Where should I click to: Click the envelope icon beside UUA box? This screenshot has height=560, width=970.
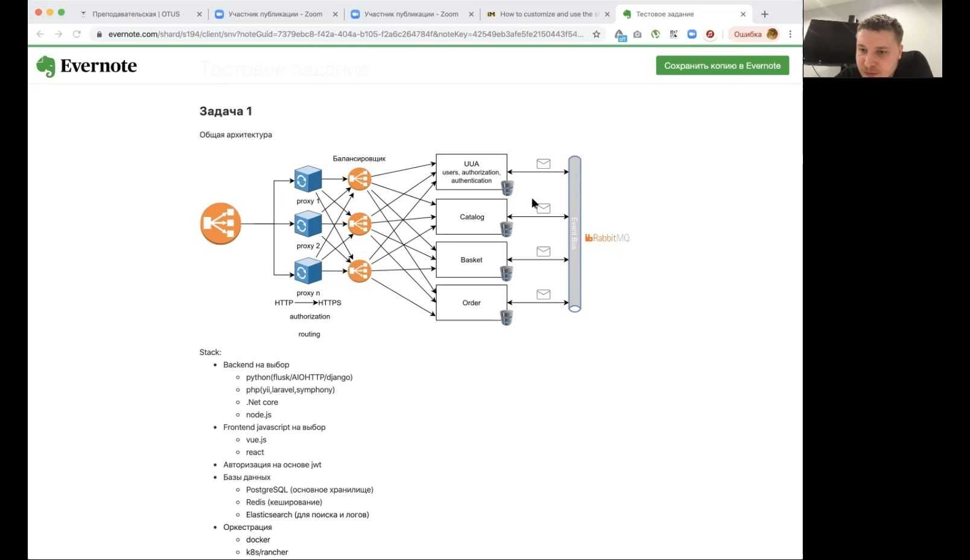[x=544, y=163]
